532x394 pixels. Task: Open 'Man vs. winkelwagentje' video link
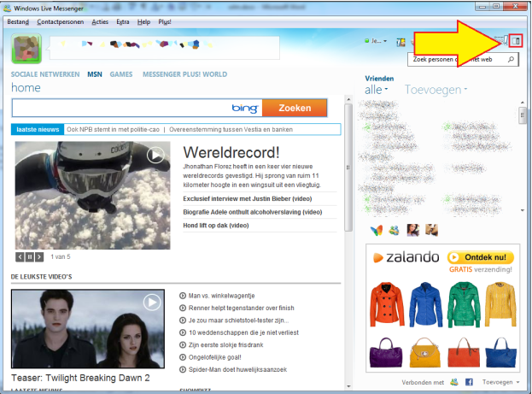221,296
